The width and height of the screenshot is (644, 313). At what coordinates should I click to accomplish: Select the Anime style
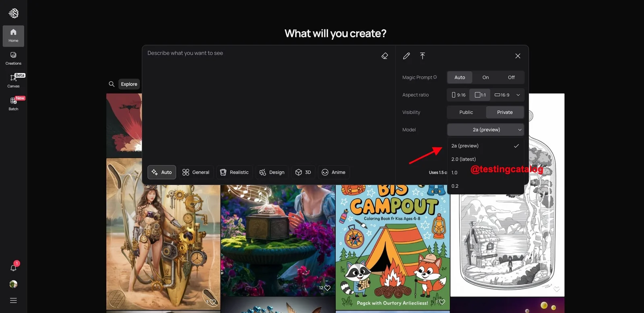pyautogui.click(x=333, y=172)
